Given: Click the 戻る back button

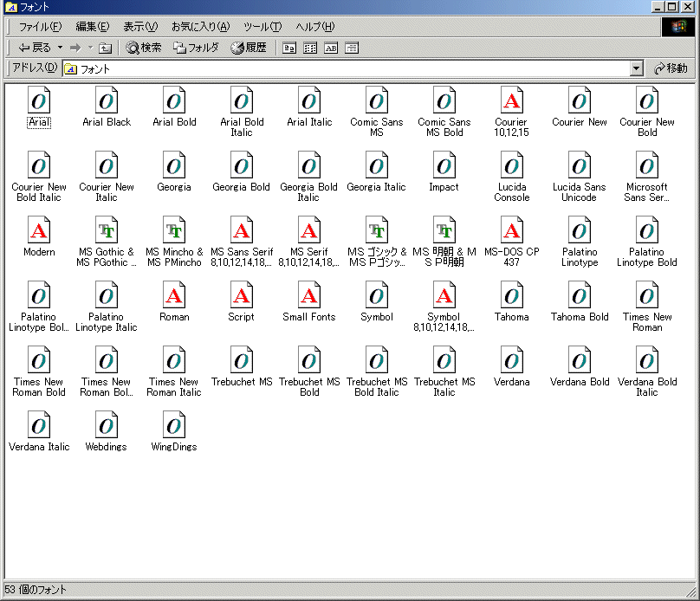Looking at the screenshot, I should pyautogui.click(x=35, y=48).
